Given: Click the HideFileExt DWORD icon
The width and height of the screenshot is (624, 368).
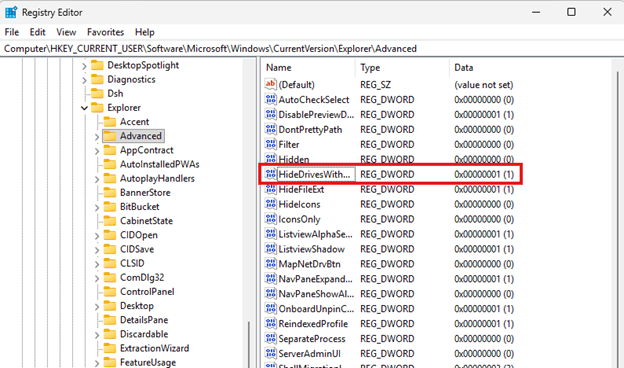Looking at the screenshot, I should [271, 189].
